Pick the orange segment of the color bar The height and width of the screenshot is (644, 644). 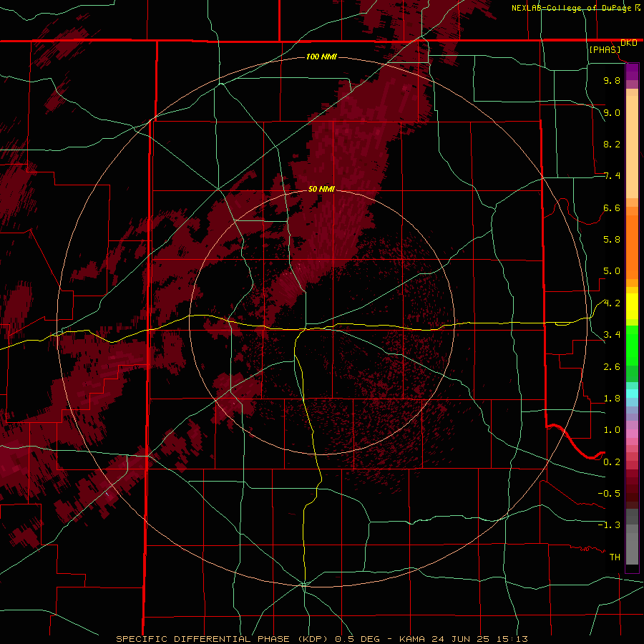pos(632,247)
